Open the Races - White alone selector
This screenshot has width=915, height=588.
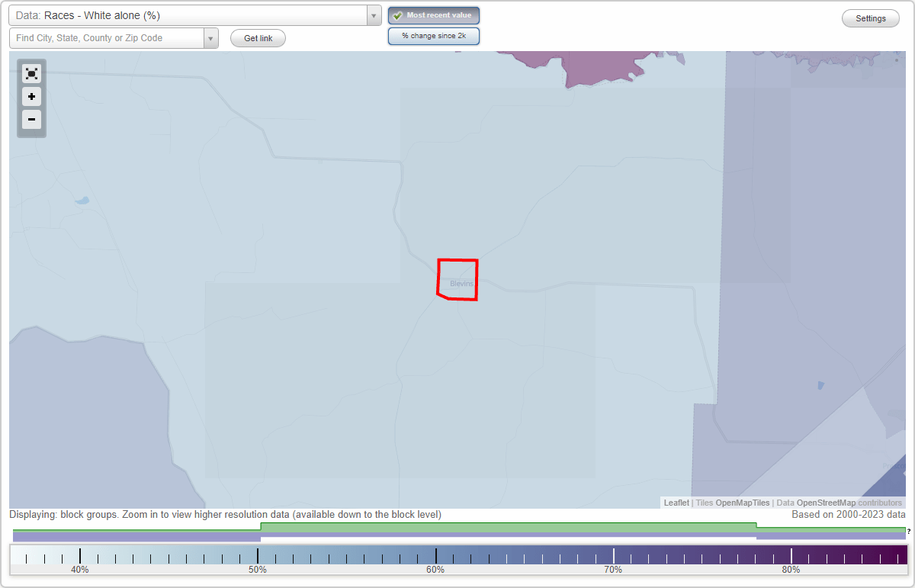pos(191,14)
